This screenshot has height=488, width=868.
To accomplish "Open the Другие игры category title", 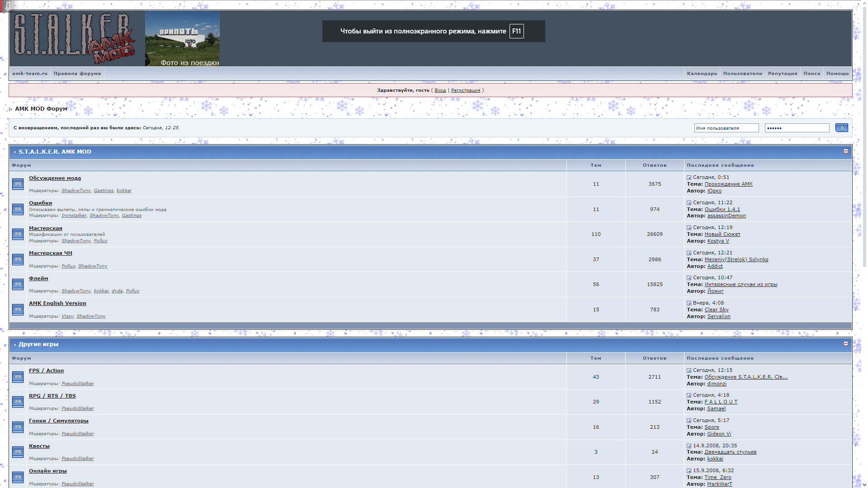I will click(x=38, y=344).
